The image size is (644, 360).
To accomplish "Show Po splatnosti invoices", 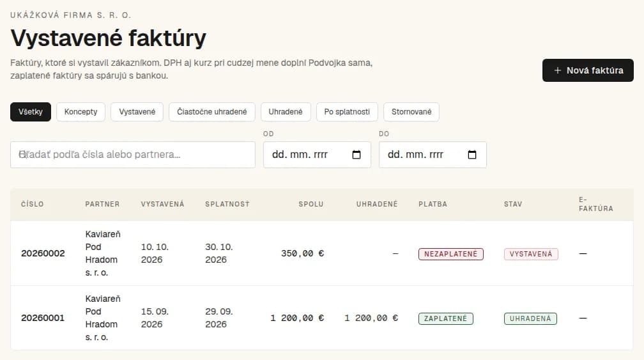I will [347, 112].
